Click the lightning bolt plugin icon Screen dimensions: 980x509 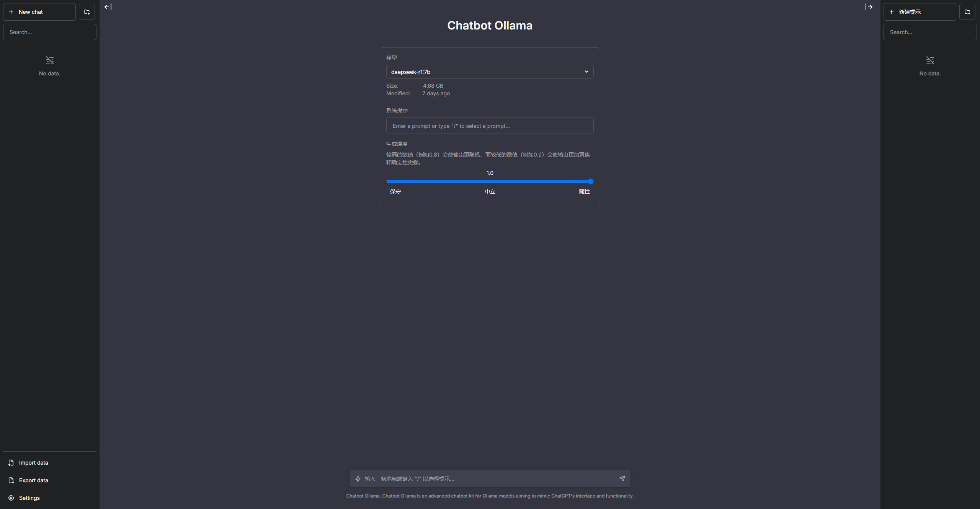(358, 479)
